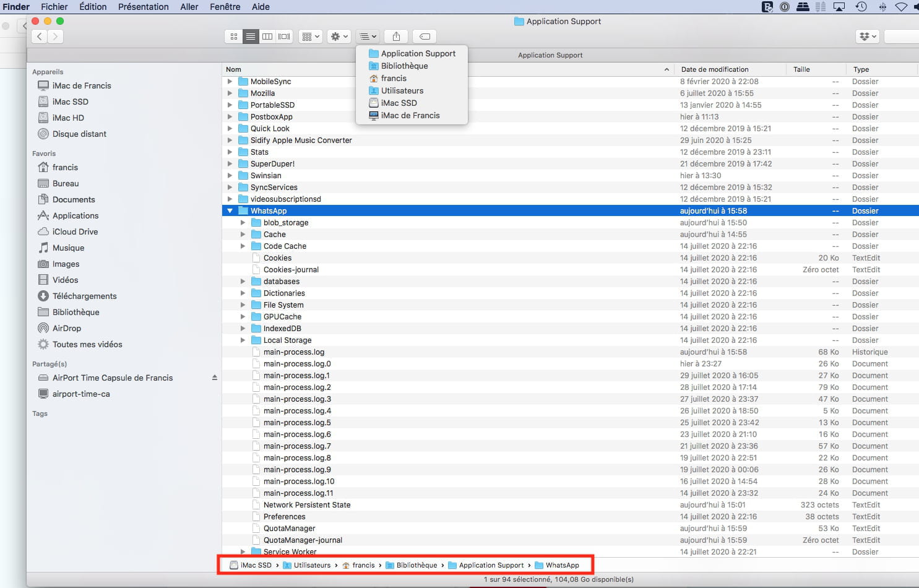Open the Fenêtre menu
Image resolution: width=919 pixels, height=588 pixels.
pyautogui.click(x=225, y=7)
